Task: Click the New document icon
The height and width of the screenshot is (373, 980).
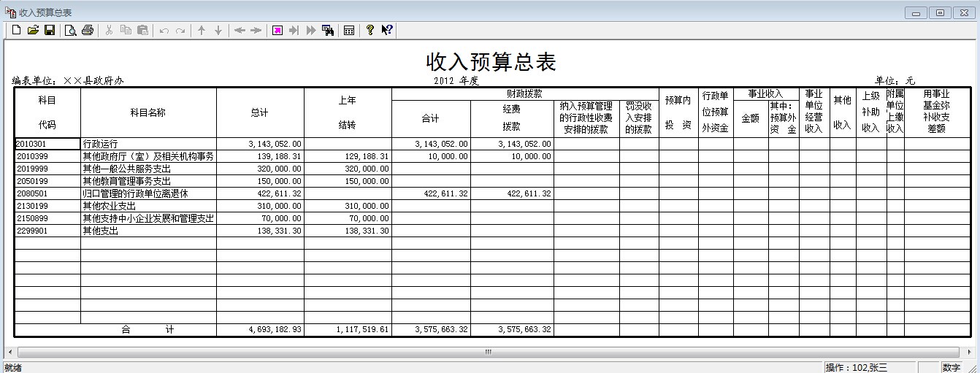Action: 16,30
